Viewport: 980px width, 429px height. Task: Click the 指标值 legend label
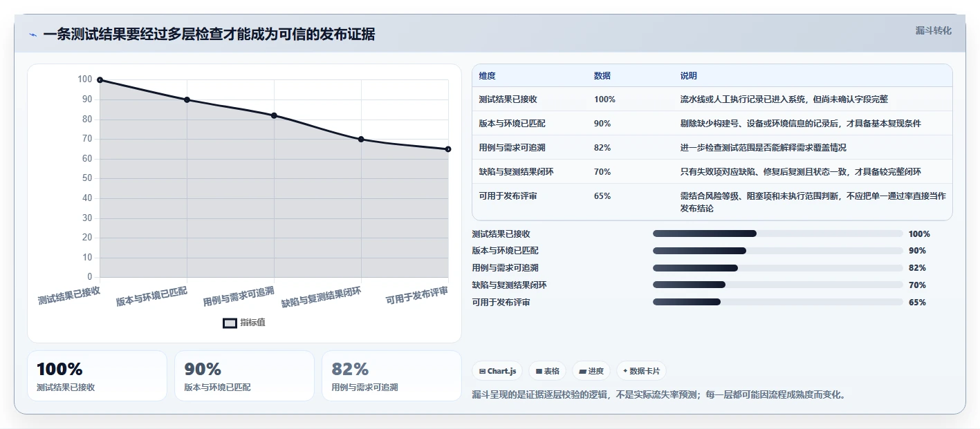click(252, 323)
